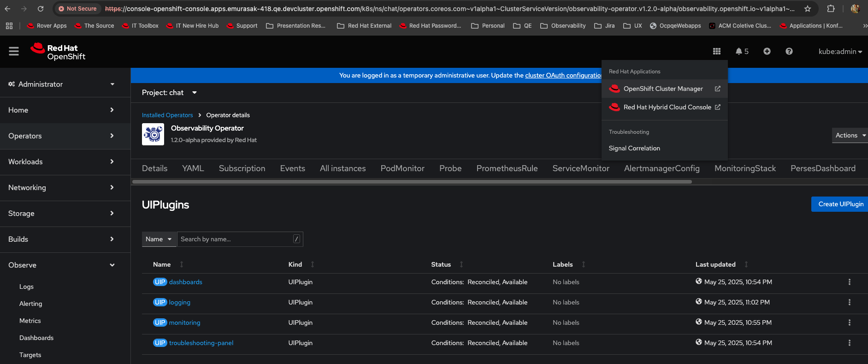Screen dimensions: 868x364
Task: Open Red Hat Hybrid Cloud Console
Action: [x=665, y=107]
